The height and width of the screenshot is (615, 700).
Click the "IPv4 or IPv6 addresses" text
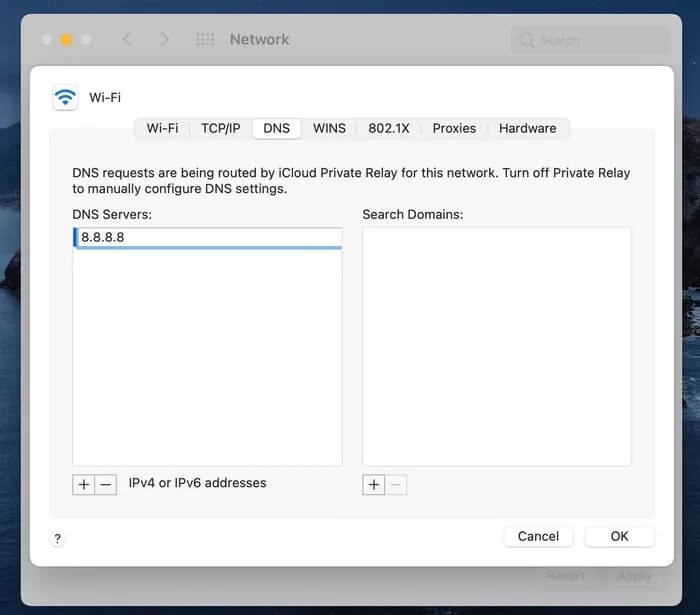(x=197, y=483)
